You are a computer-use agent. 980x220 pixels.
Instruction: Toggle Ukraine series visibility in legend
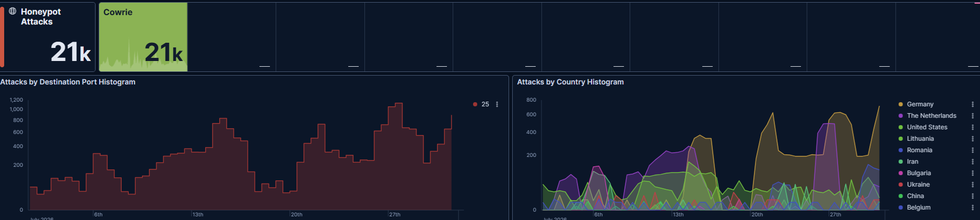coord(918,185)
